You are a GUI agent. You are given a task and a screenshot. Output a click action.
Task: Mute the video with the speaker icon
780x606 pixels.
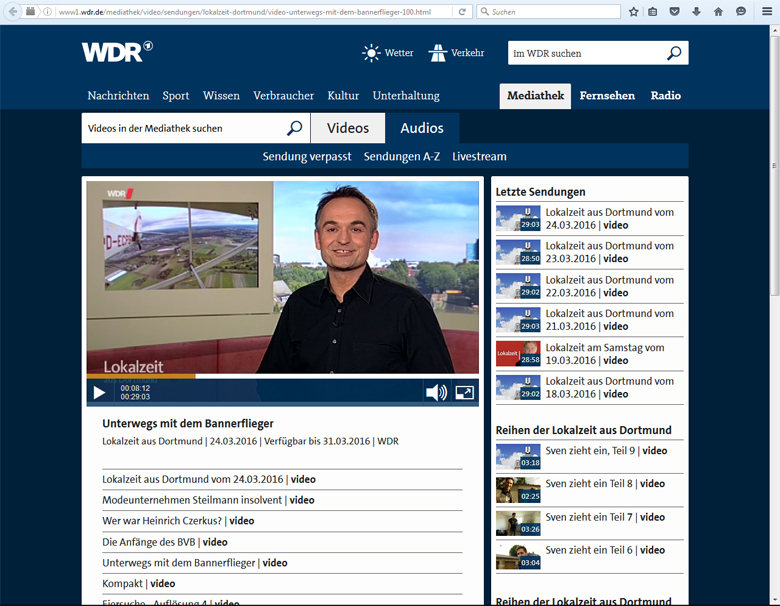pos(436,393)
